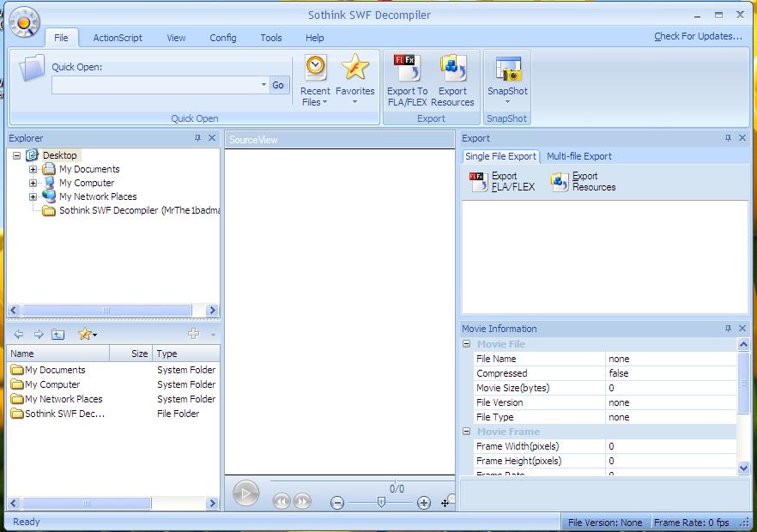Select My Computer in Explorer tree
This screenshot has width=757, height=532.
point(87,183)
